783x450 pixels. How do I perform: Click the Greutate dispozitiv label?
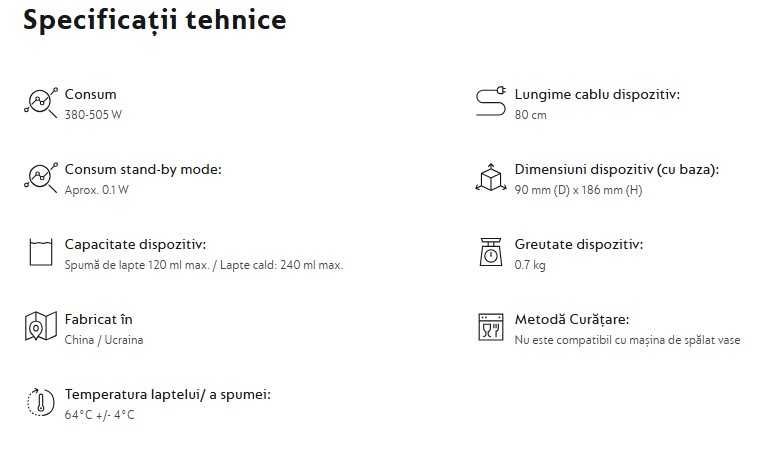(x=579, y=244)
